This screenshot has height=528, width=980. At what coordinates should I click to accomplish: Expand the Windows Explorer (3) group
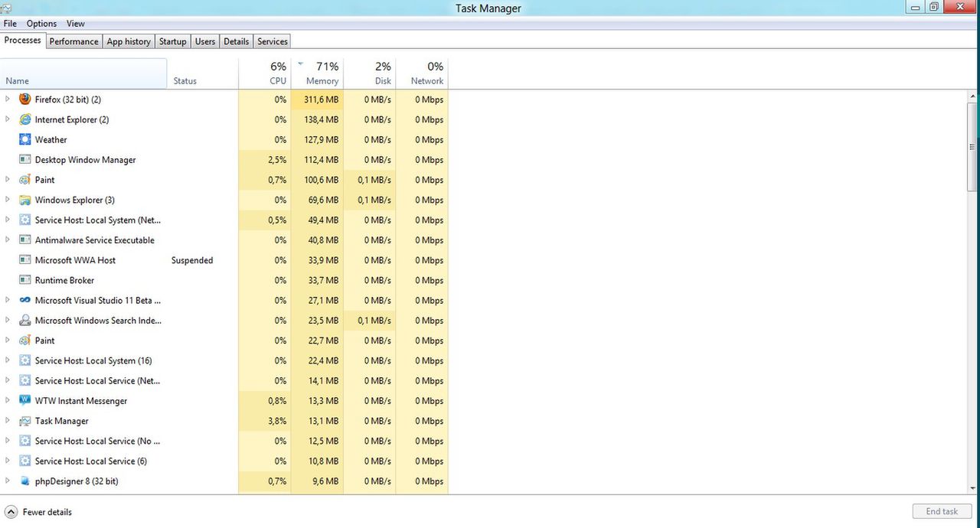coord(8,200)
